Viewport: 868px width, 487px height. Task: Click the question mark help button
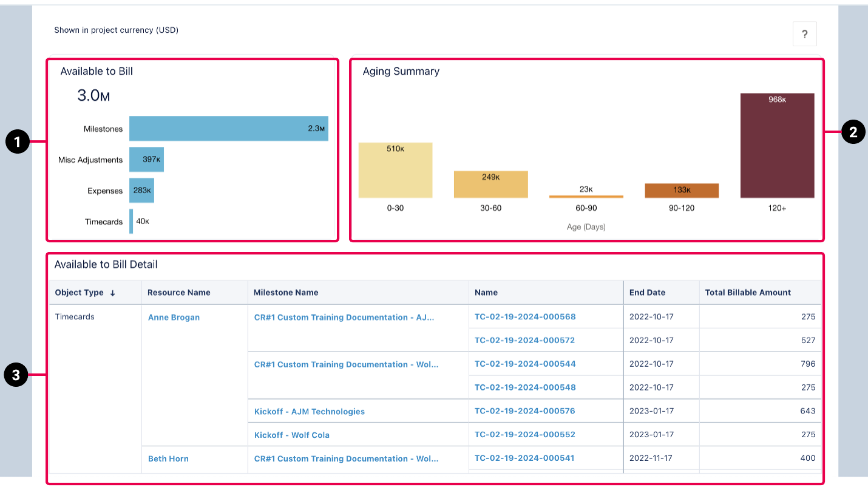[x=804, y=34]
